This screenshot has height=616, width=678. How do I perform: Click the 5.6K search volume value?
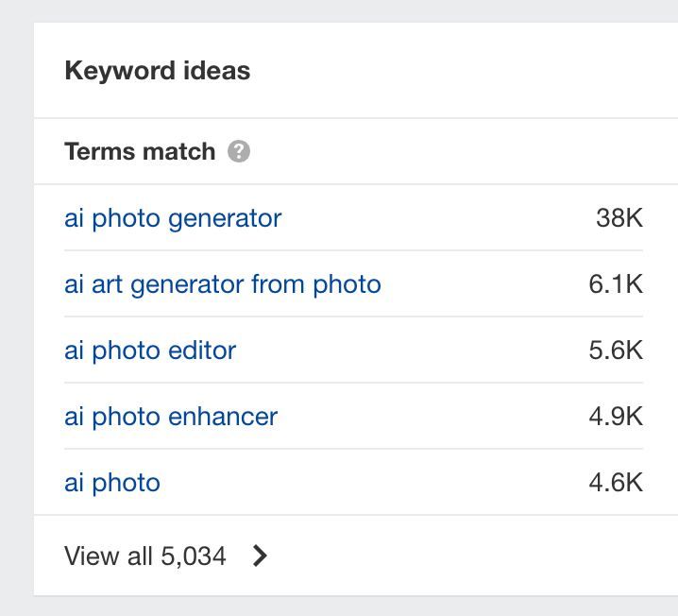point(615,351)
